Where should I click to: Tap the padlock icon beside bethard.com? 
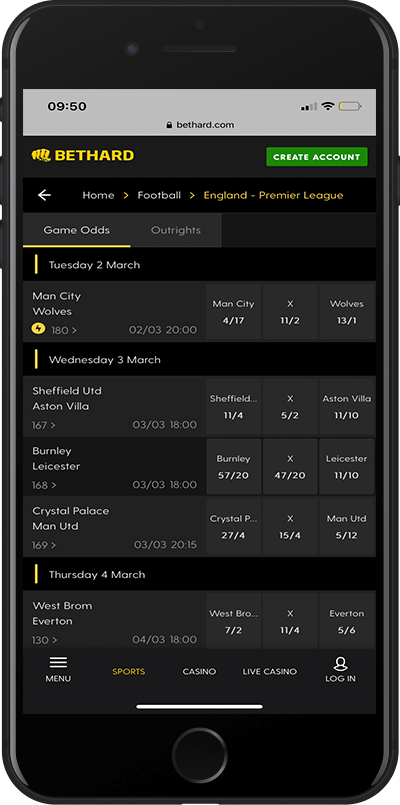[169, 125]
